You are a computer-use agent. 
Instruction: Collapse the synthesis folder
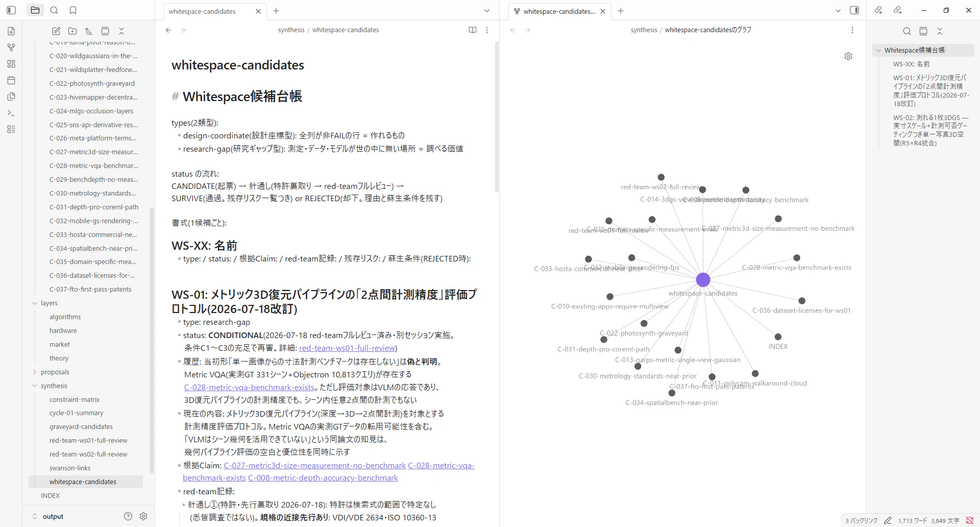[35, 386]
